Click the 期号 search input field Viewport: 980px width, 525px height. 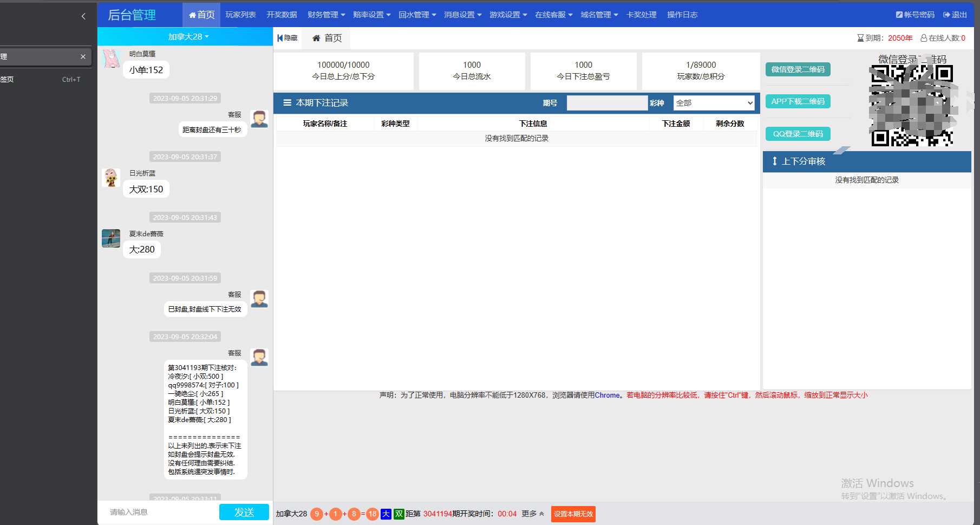pyautogui.click(x=606, y=102)
